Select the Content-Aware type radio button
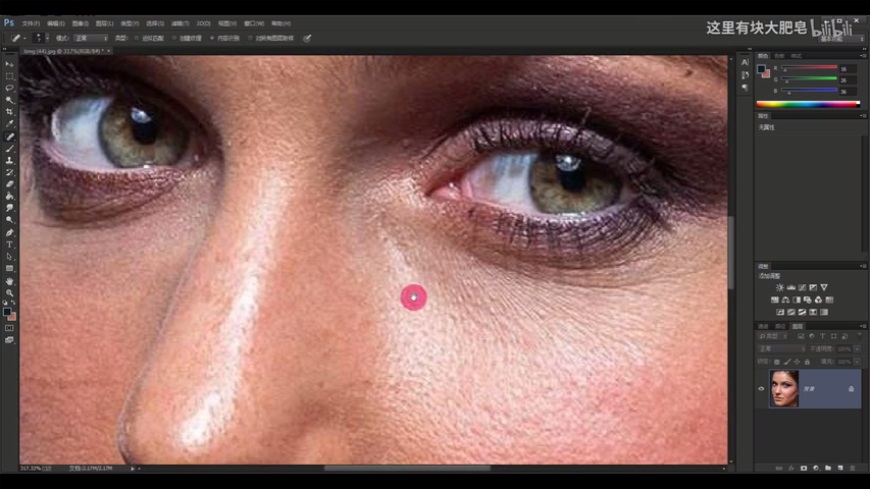 pyautogui.click(x=211, y=38)
